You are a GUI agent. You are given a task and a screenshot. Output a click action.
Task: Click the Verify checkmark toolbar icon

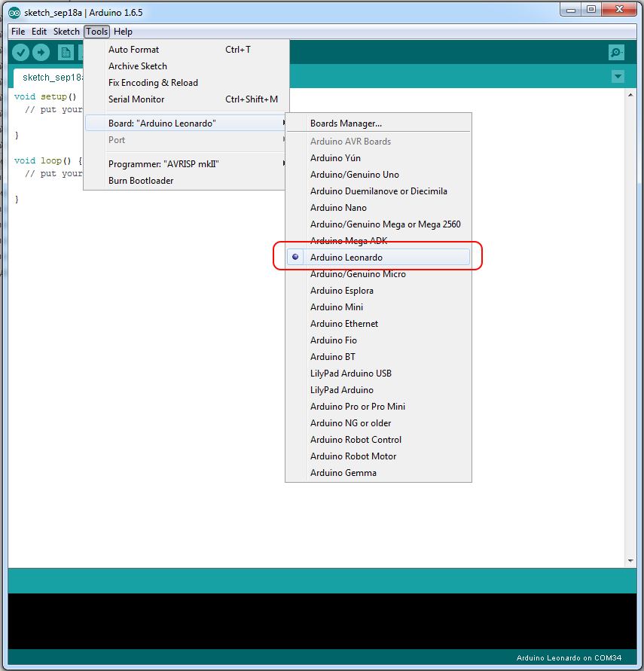(x=20, y=53)
